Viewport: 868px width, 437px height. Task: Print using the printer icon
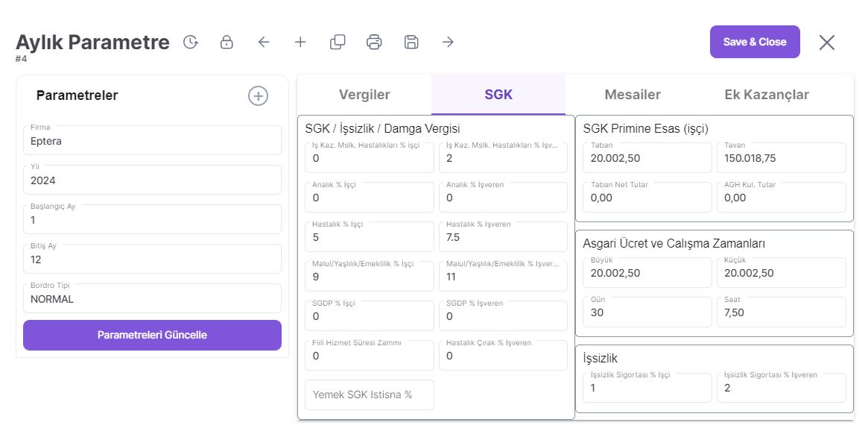374,43
